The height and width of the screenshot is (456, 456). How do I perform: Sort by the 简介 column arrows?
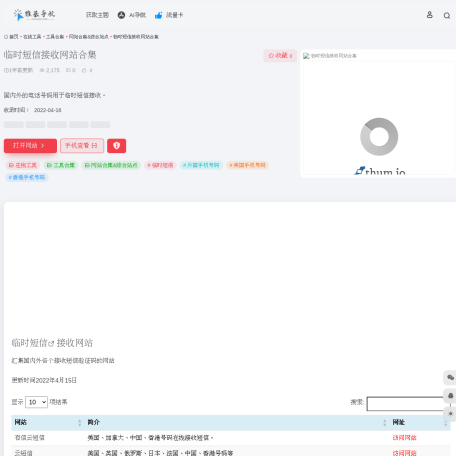tap(384, 423)
